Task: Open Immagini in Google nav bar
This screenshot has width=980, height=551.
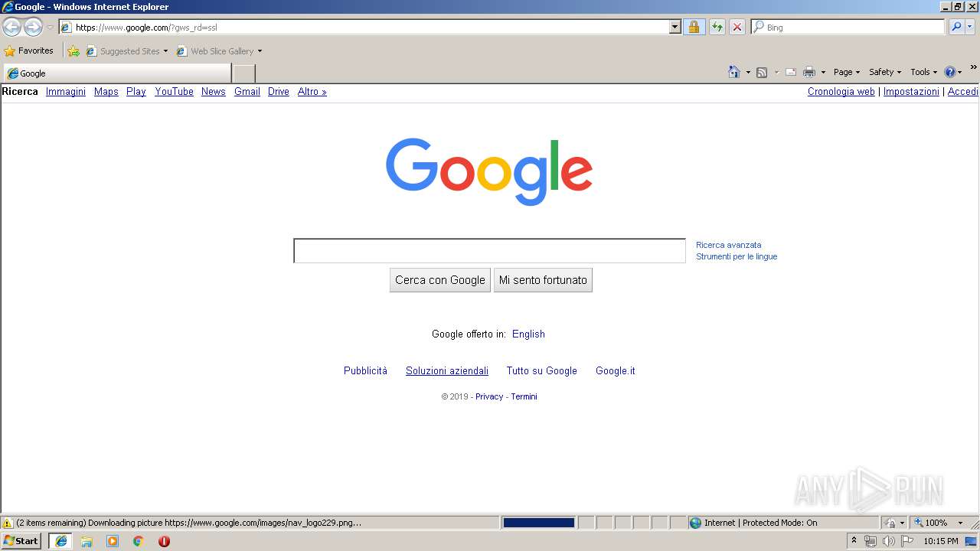Action: 66,91
